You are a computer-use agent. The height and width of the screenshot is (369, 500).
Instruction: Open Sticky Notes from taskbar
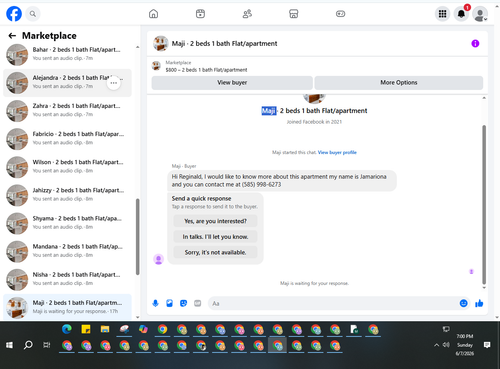click(86, 329)
